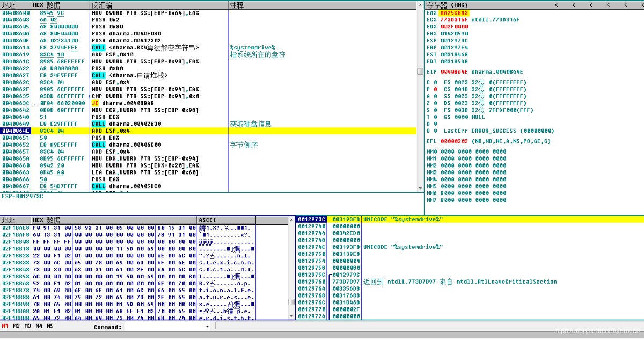
Task: Click the dump pane scrollbar thumb
Action: [291, 302]
